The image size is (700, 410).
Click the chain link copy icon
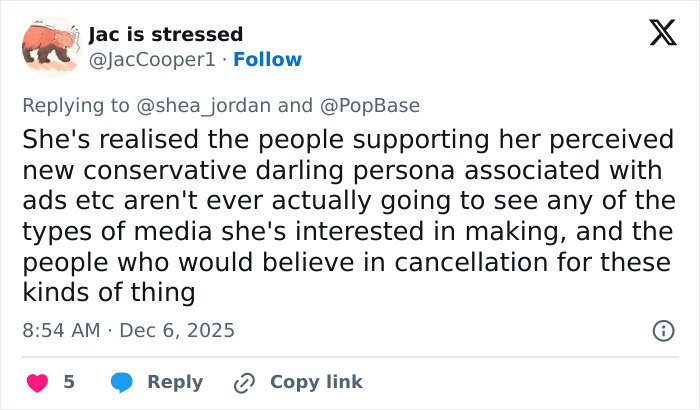click(244, 382)
